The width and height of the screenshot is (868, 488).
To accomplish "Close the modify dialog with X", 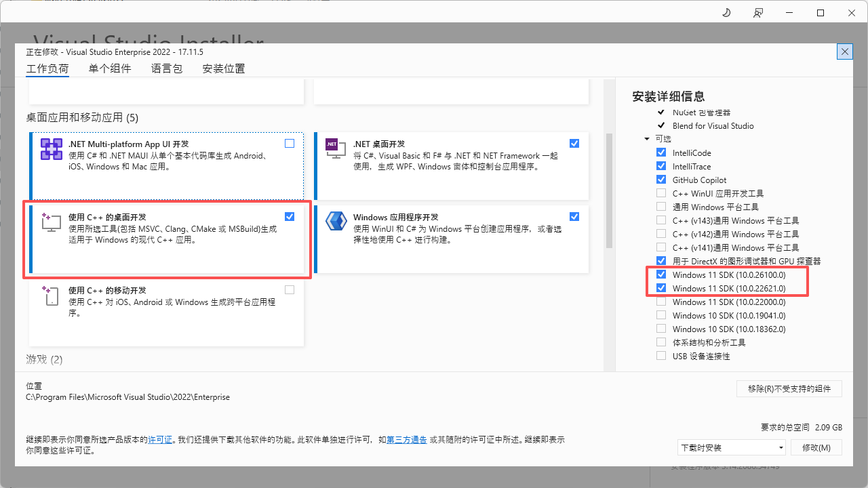I will [x=845, y=52].
